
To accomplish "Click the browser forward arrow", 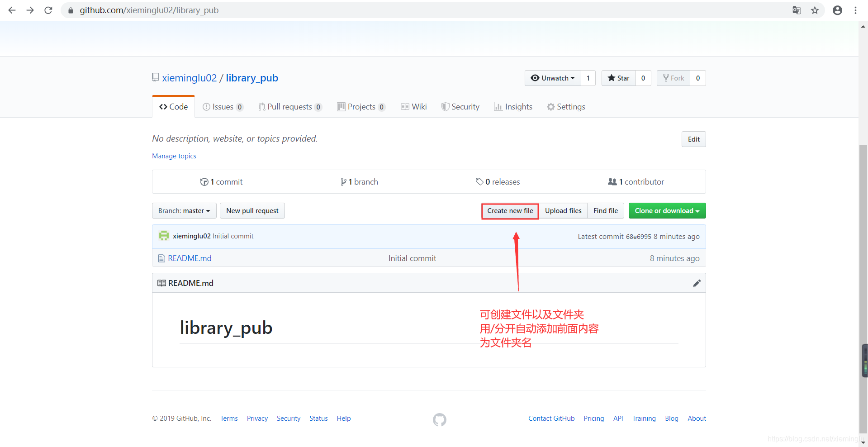I will tap(30, 10).
